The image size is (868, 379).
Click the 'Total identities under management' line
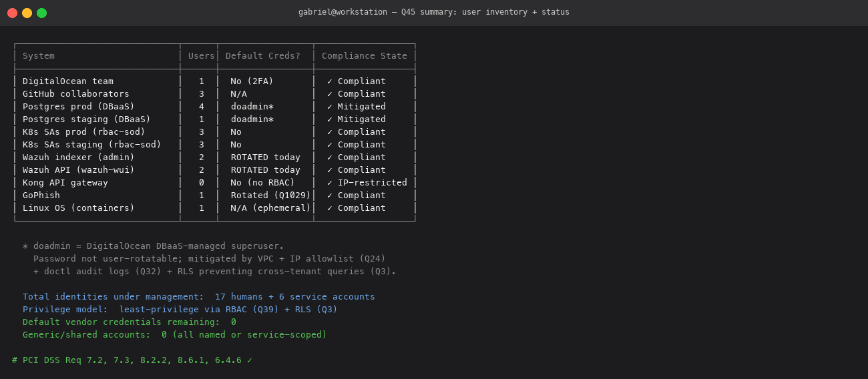coord(199,297)
